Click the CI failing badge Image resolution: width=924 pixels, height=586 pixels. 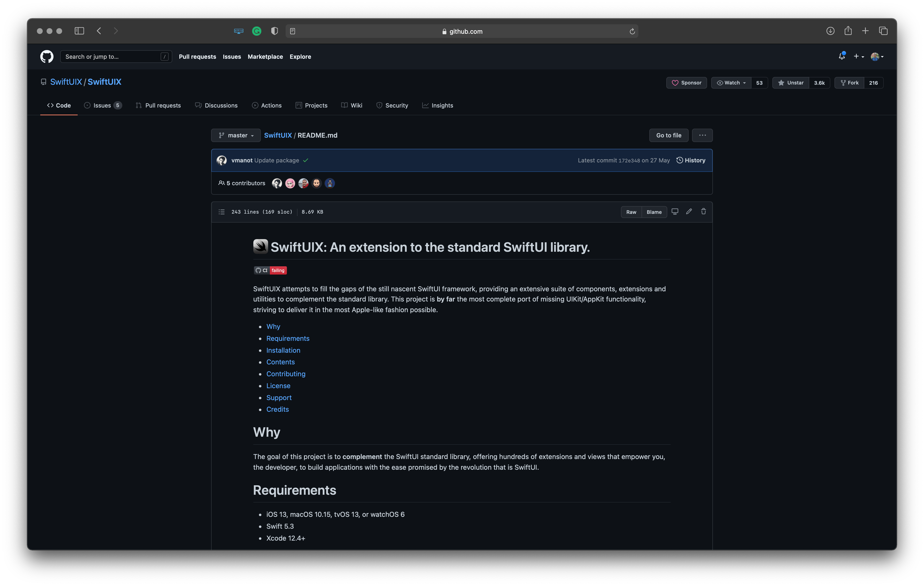pyautogui.click(x=270, y=270)
